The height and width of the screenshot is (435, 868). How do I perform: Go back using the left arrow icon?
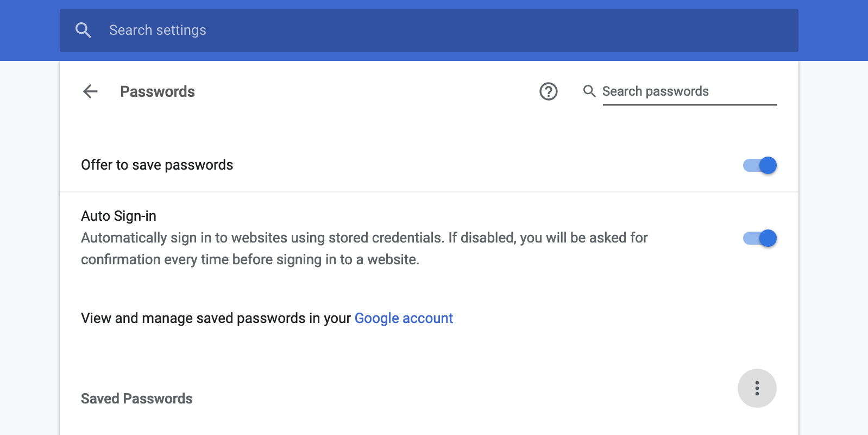tap(90, 91)
